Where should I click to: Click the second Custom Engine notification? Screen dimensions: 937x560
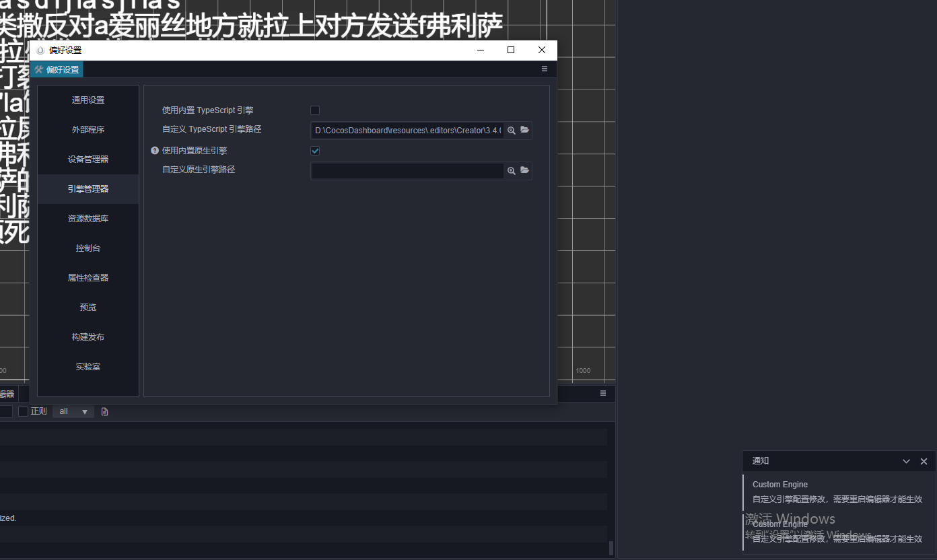[837, 532]
